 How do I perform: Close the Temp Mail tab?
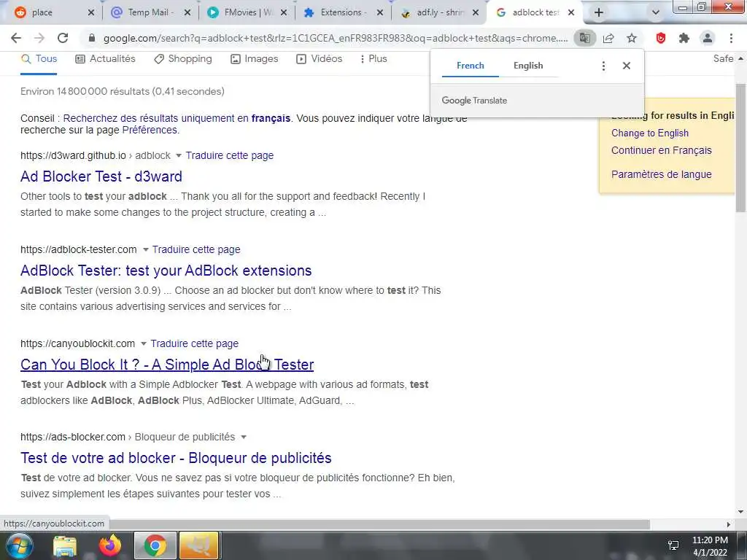(187, 12)
